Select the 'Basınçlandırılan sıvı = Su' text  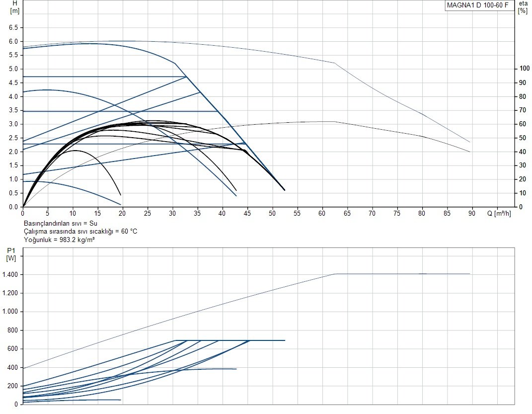point(61,223)
